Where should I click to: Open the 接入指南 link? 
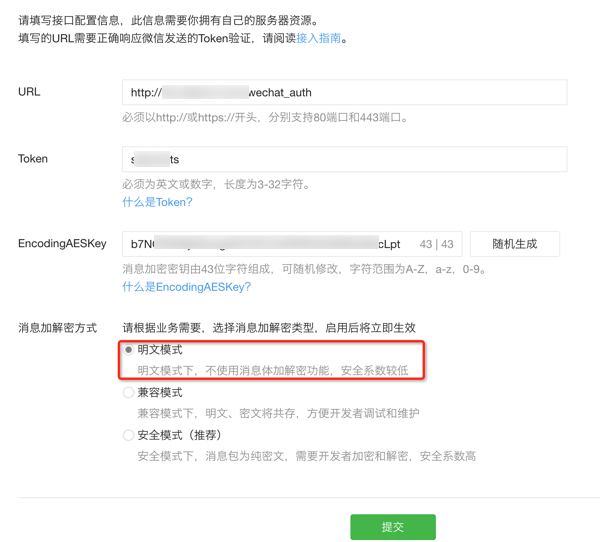tap(318, 38)
